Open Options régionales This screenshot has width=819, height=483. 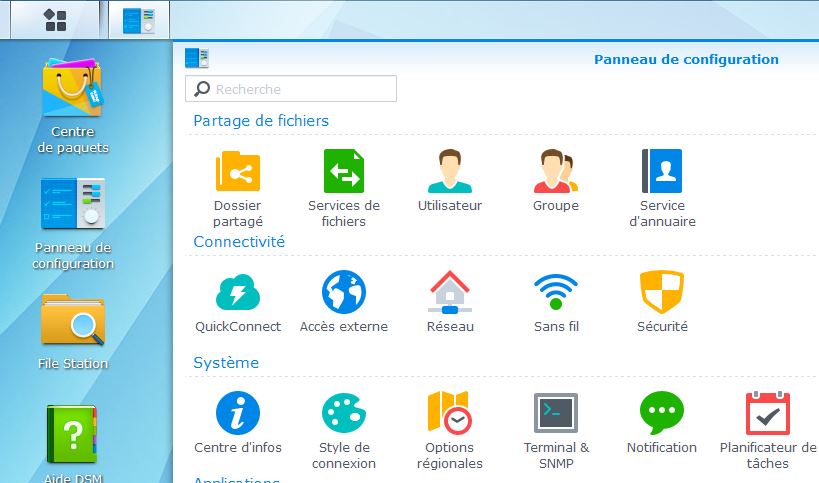tap(450, 431)
